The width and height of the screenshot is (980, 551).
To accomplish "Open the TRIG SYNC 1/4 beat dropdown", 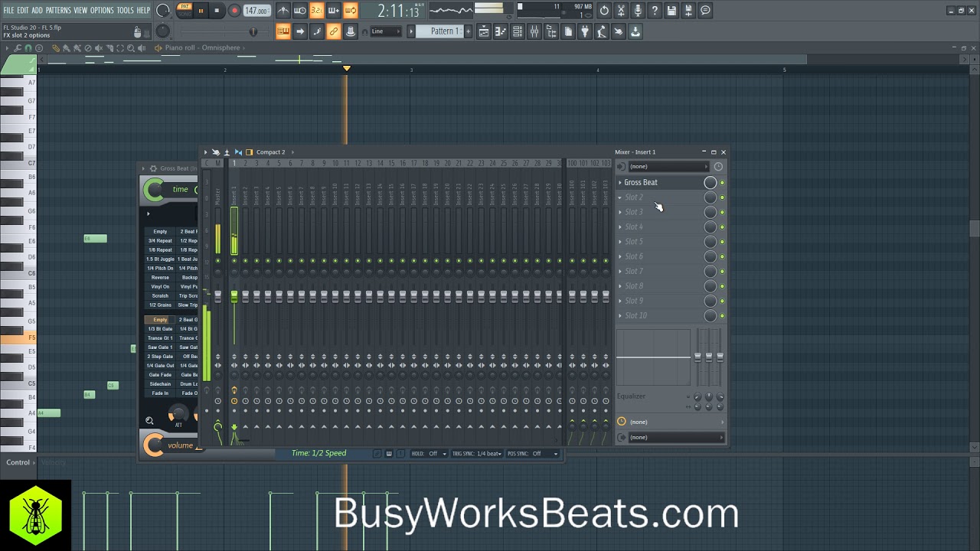I will (477, 454).
